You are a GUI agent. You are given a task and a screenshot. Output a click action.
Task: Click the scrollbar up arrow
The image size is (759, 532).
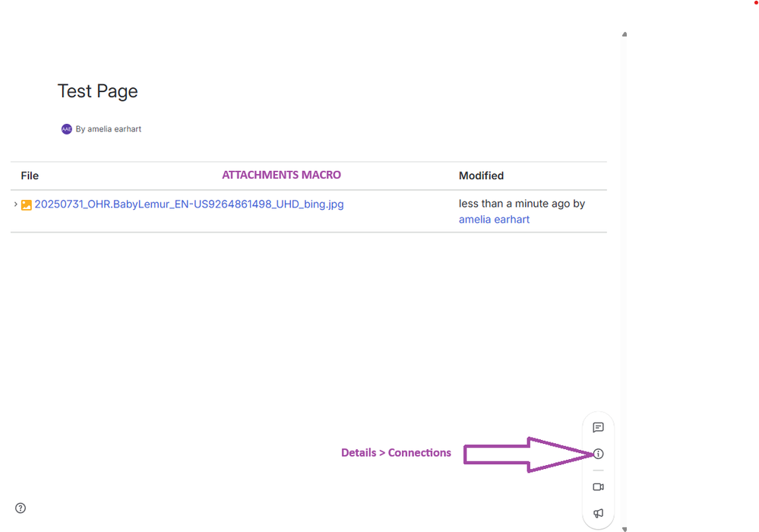pos(625,34)
